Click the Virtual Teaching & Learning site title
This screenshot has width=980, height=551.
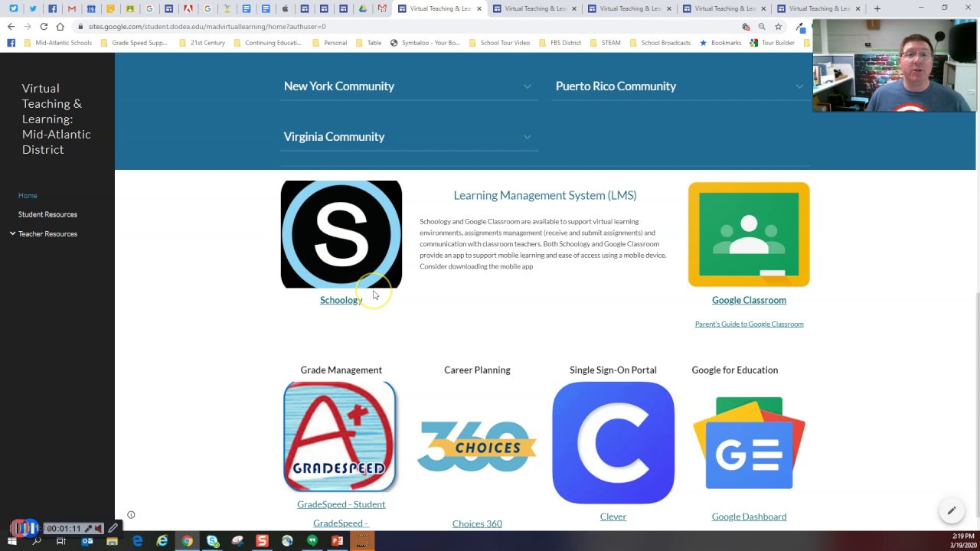tap(56, 119)
